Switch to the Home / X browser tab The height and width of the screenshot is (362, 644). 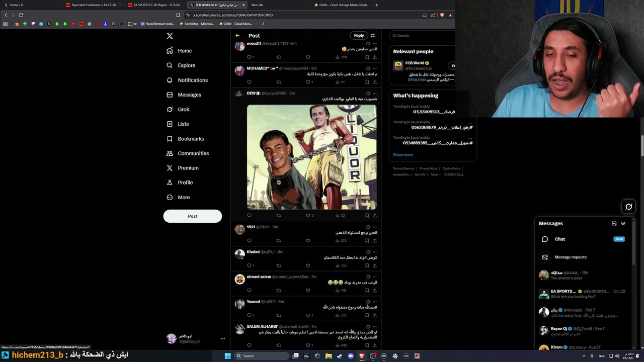coord(31,5)
